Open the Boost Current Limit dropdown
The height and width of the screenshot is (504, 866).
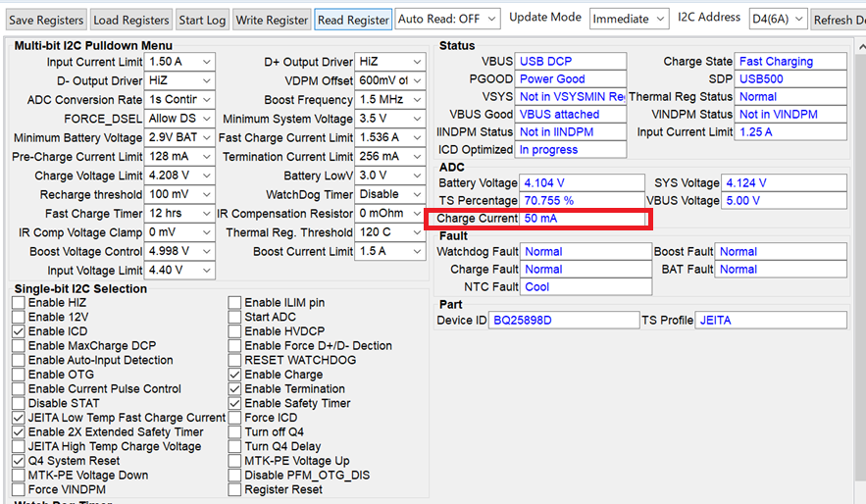(x=390, y=251)
